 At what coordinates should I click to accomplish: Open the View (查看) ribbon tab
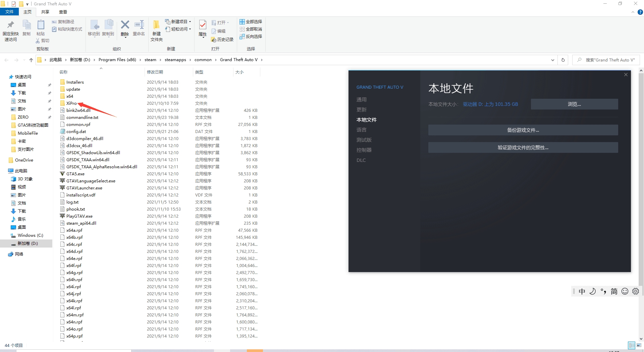click(x=63, y=12)
